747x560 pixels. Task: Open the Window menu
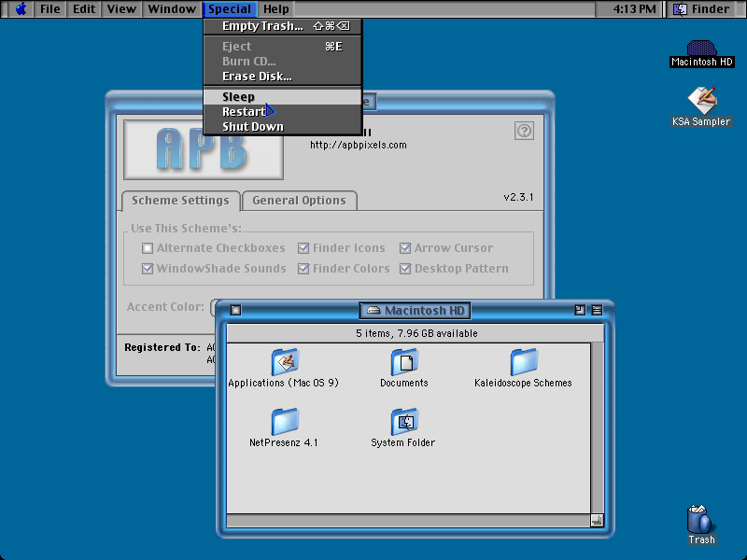point(172,9)
